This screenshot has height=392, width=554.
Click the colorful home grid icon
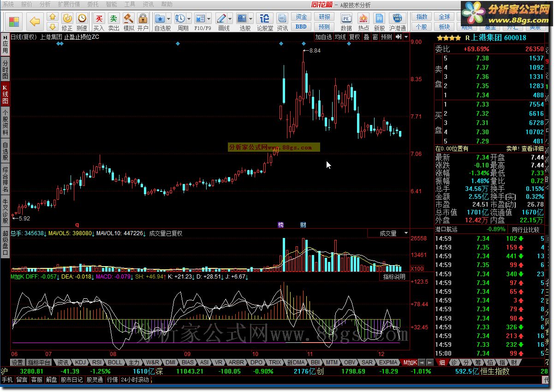click(x=14, y=21)
